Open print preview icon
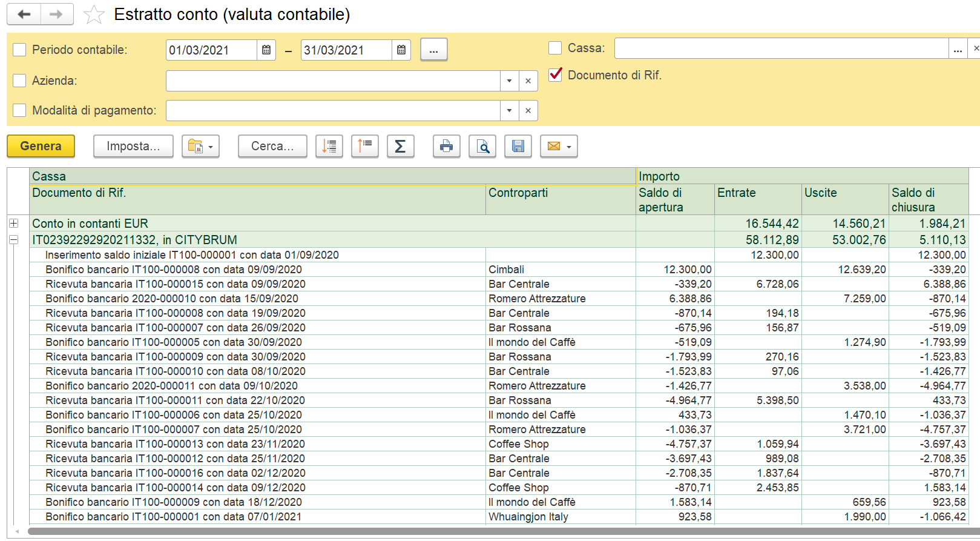 [x=482, y=146]
